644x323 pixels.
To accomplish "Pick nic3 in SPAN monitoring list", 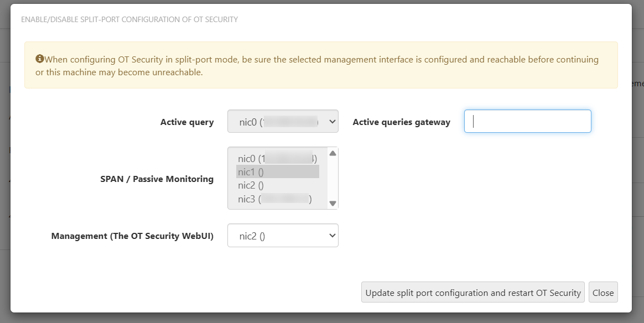I will coord(277,199).
